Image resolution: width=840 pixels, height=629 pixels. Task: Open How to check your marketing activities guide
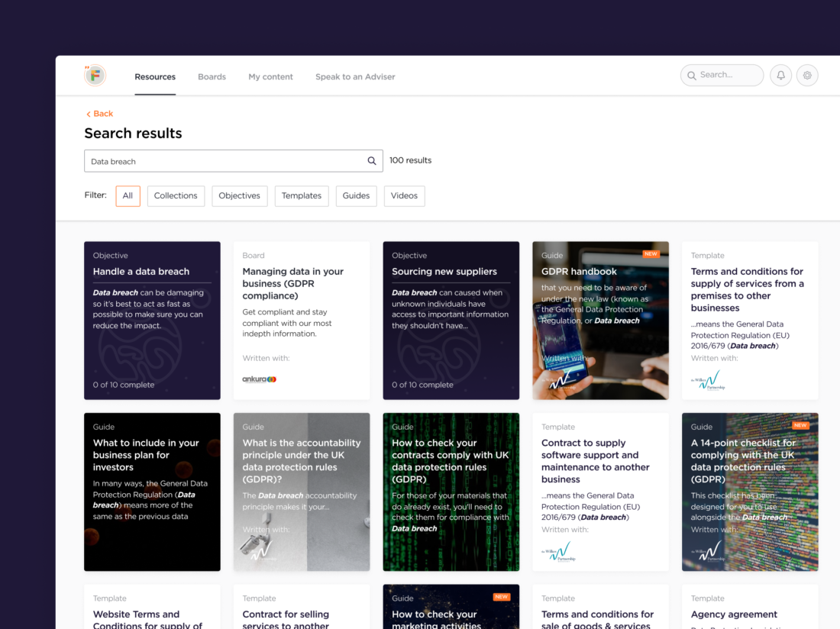click(x=451, y=607)
